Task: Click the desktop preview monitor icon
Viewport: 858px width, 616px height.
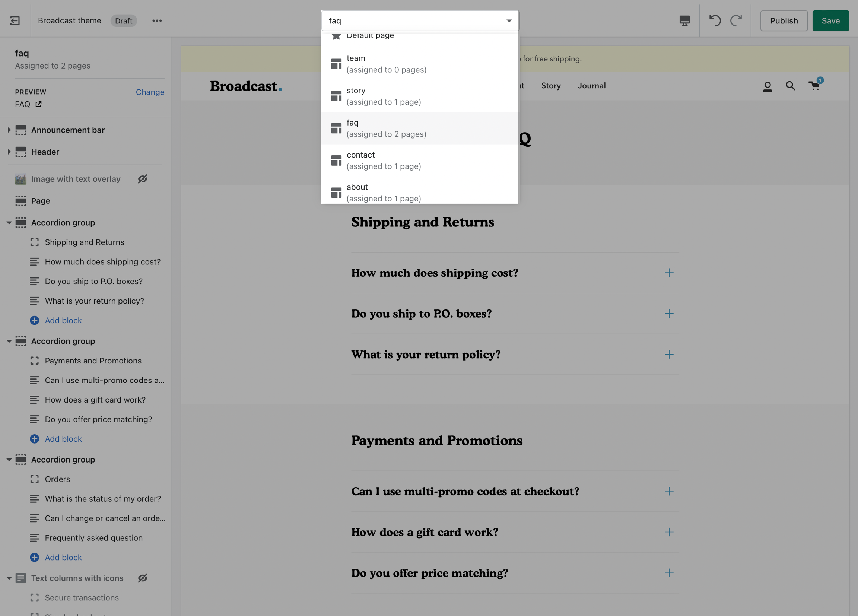Action: (684, 20)
